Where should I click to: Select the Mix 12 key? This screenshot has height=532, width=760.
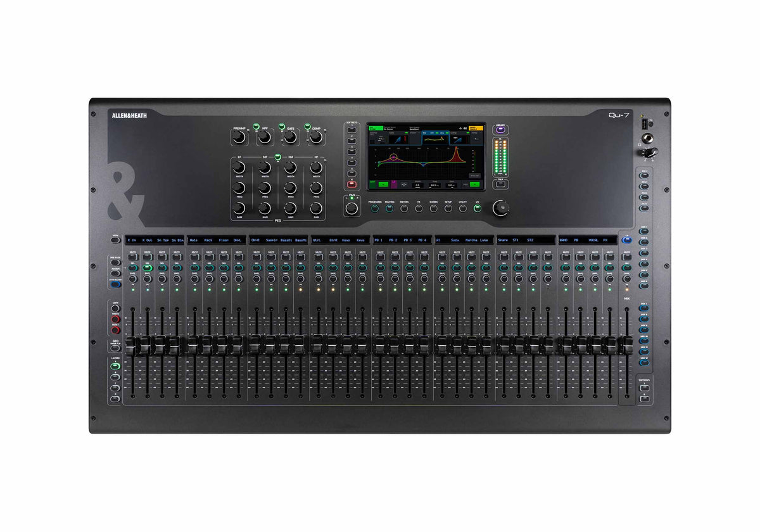(x=644, y=362)
